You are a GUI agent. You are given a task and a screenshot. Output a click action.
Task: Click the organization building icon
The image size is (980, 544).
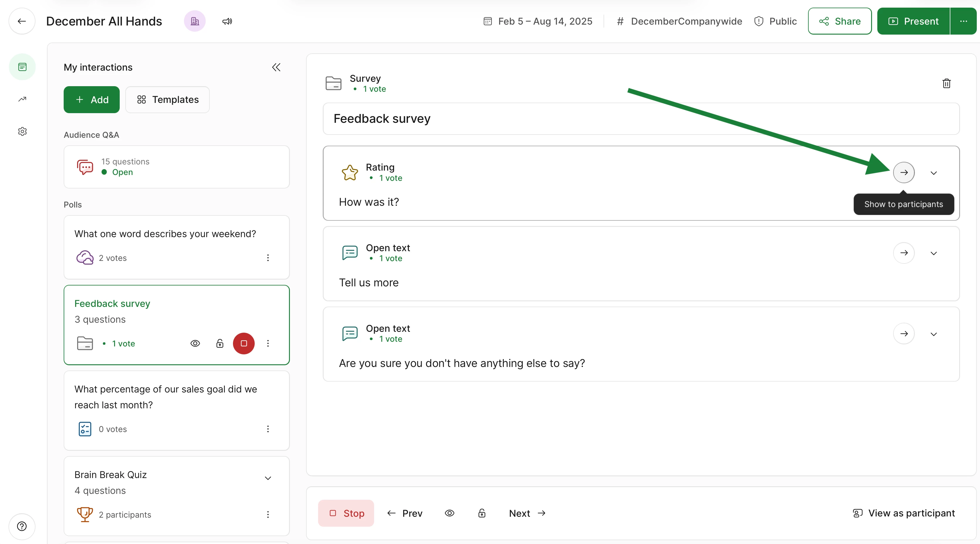point(195,21)
